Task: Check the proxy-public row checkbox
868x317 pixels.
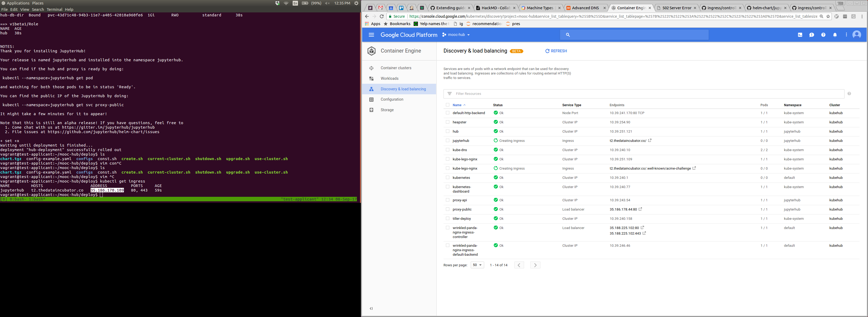Action: (447, 209)
